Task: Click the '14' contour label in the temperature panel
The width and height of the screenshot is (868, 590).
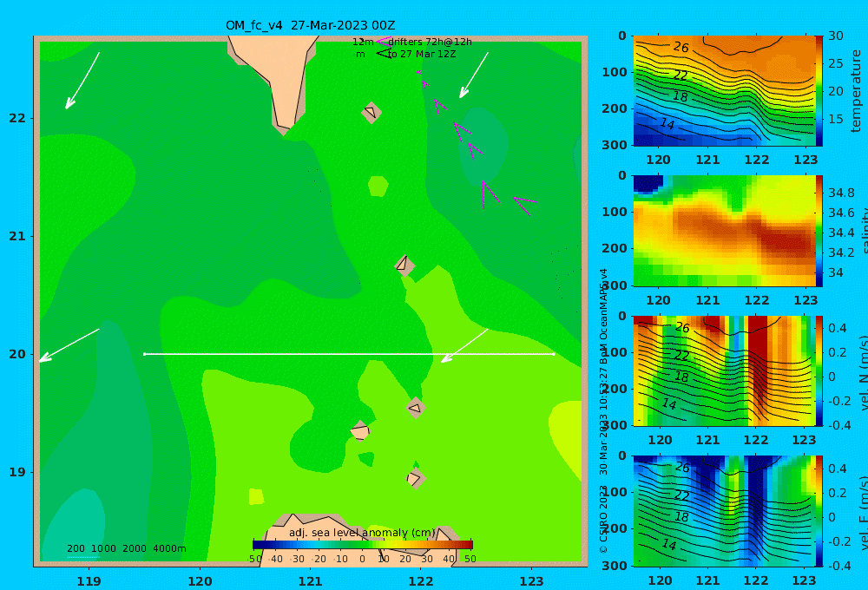Action: click(667, 123)
